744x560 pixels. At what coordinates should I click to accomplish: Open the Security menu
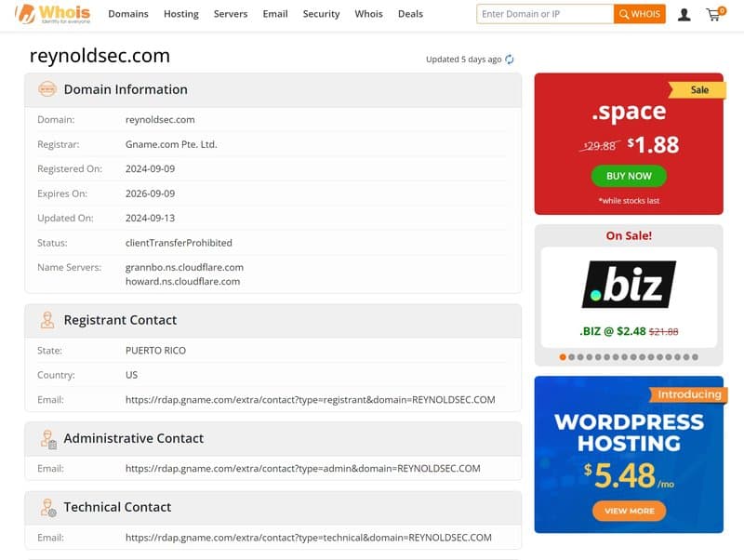pyautogui.click(x=321, y=13)
